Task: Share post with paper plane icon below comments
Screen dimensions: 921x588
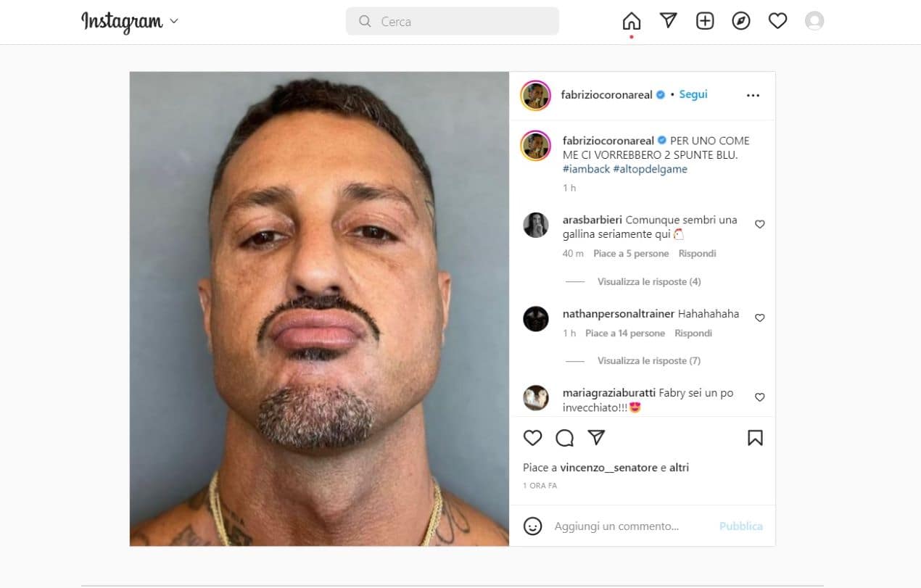Action: tap(596, 438)
